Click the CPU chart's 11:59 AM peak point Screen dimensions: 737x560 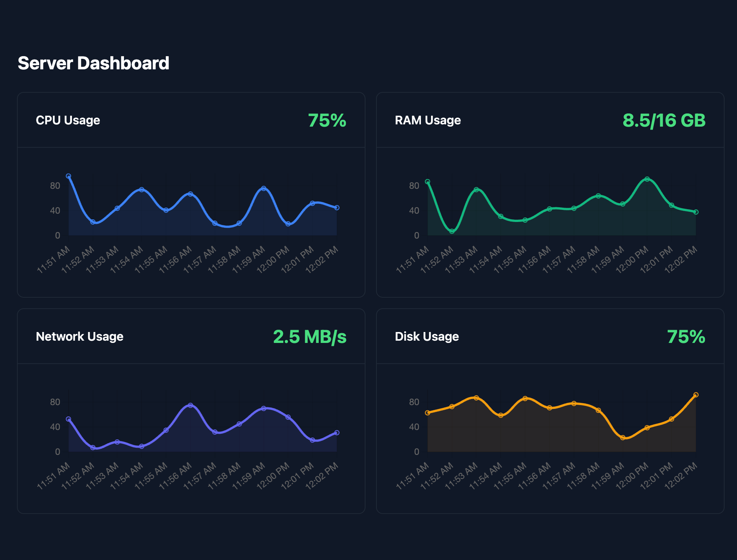264,188
